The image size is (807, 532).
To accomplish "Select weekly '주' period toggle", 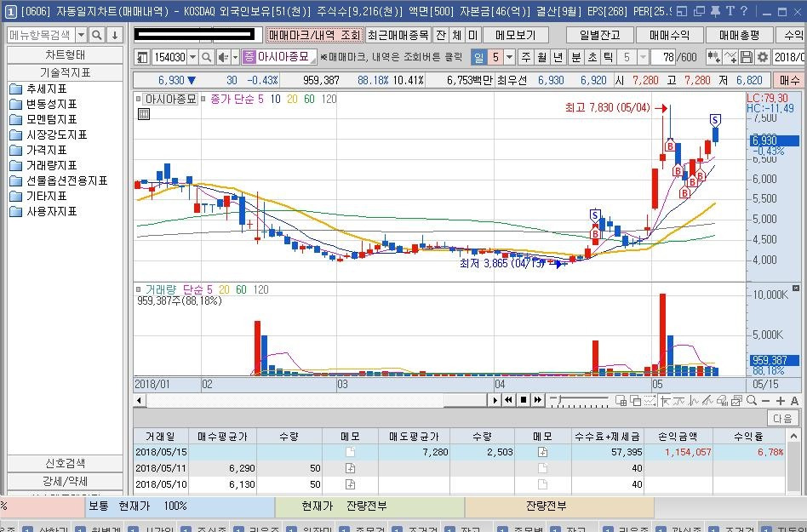I will coord(525,57).
